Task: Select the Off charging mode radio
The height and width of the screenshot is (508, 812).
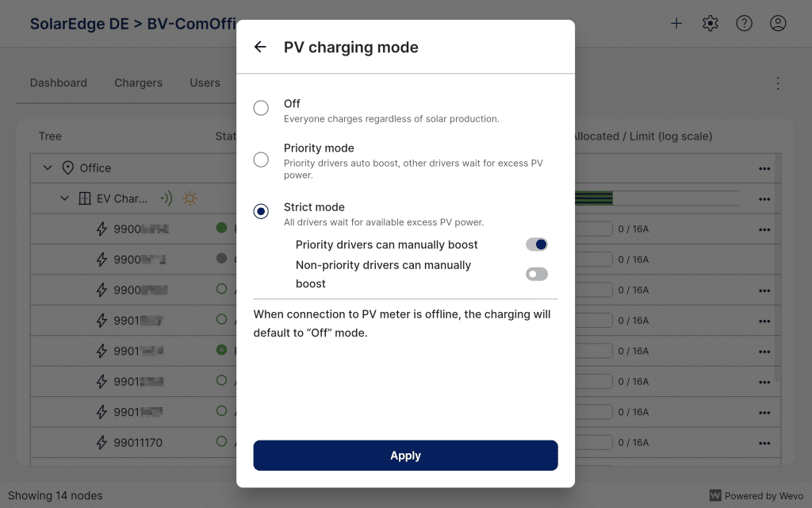Action: pyautogui.click(x=261, y=108)
